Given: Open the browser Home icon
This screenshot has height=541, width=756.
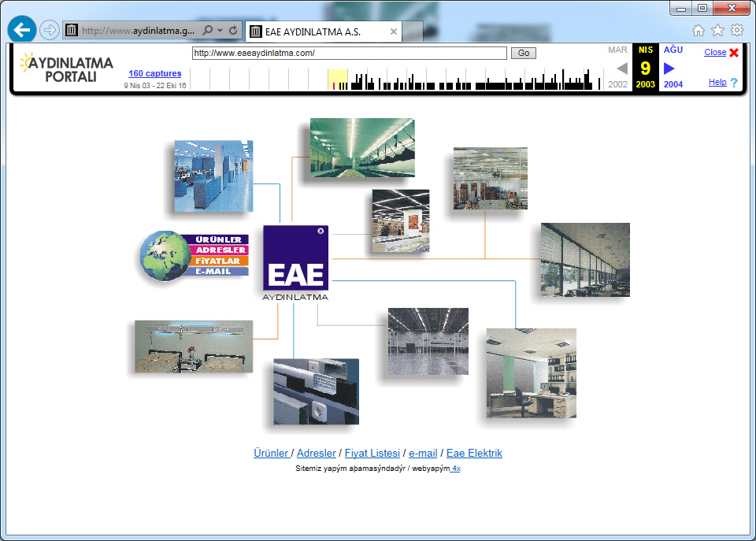Looking at the screenshot, I should point(699,31).
